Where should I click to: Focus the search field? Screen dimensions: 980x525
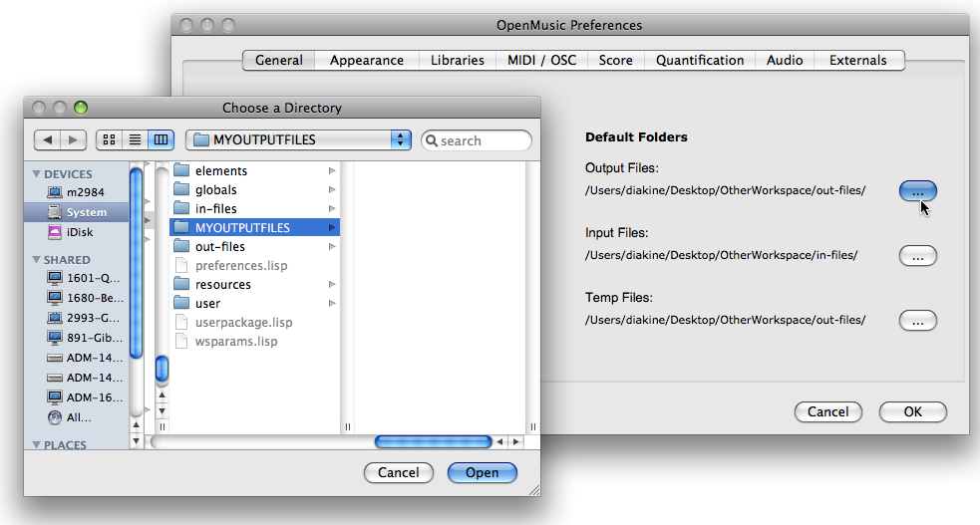point(477,140)
